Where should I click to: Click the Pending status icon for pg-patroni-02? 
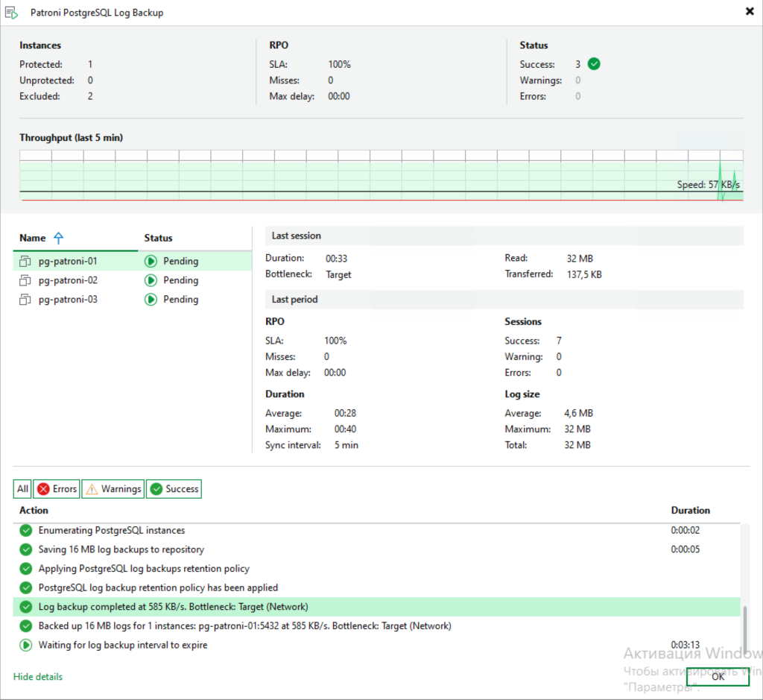[x=151, y=280]
